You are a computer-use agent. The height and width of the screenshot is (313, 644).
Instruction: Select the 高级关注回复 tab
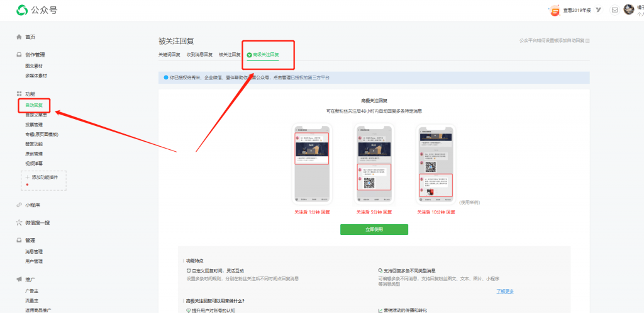(x=265, y=55)
